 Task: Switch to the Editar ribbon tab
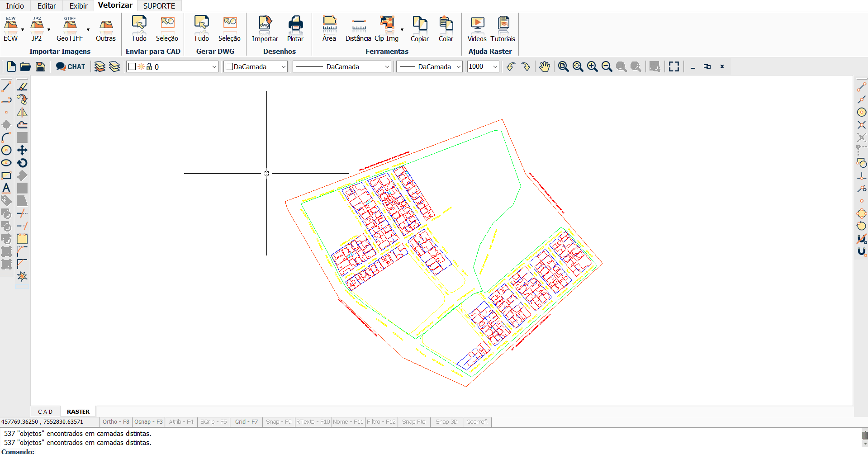[x=47, y=6]
